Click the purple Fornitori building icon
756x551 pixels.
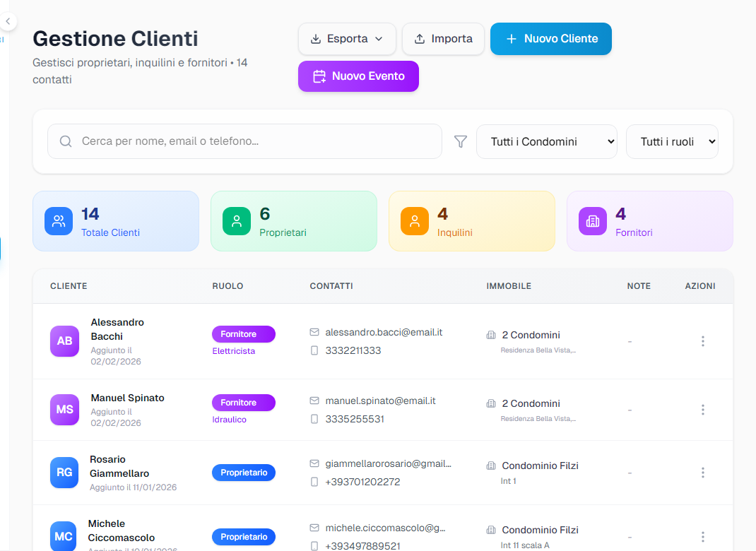click(x=592, y=220)
